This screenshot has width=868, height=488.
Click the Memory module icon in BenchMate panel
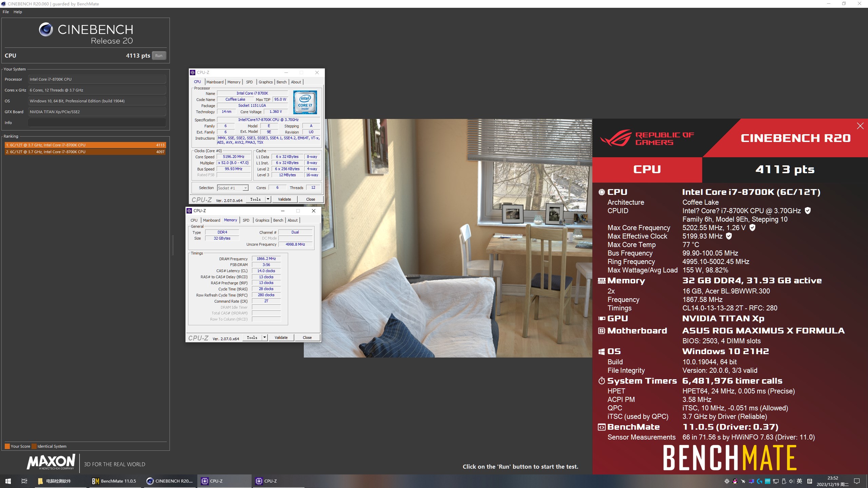(601, 281)
